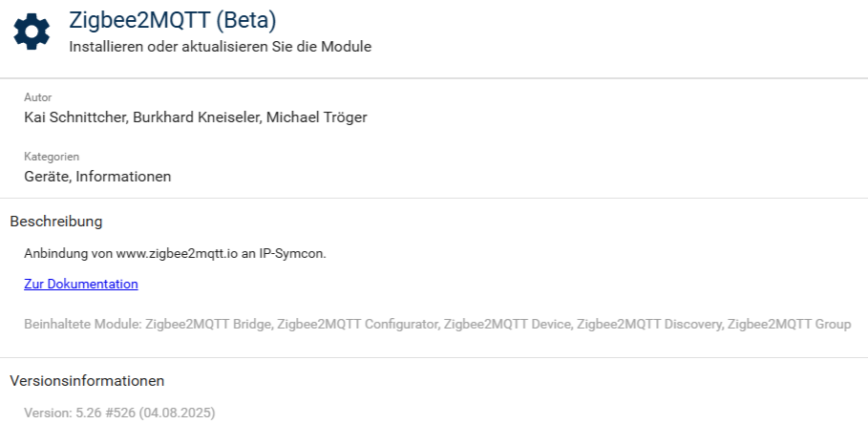Viewport: 868px width, 424px height.
Task: Click author name Kai Schnittcher
Action: [74, 117]
